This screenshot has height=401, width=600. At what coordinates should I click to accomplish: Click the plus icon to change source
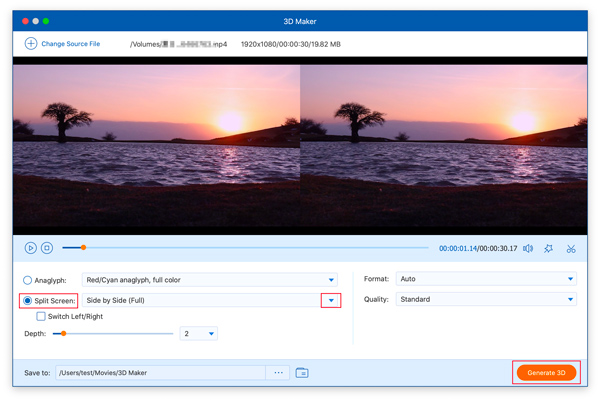pyautogui.click(x=31, y=44)
